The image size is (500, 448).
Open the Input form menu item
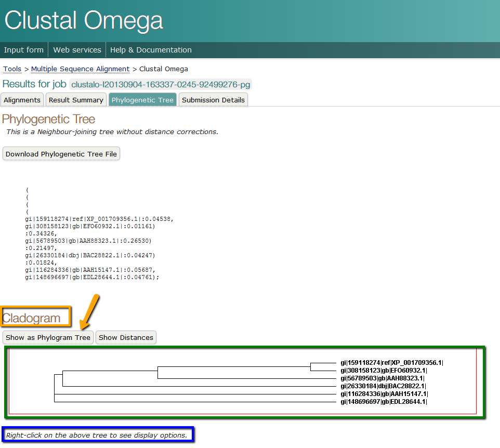(23, 50)
